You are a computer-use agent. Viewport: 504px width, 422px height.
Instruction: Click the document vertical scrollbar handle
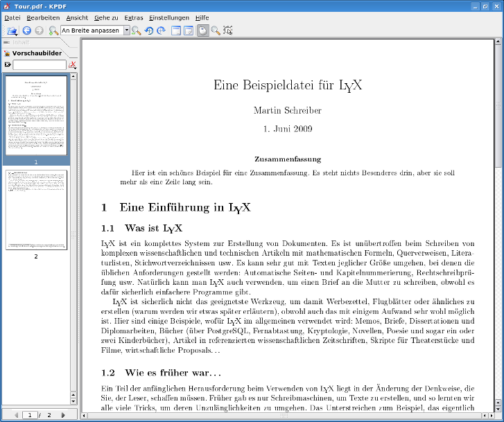pyautogui.click(x=498, y=106)
